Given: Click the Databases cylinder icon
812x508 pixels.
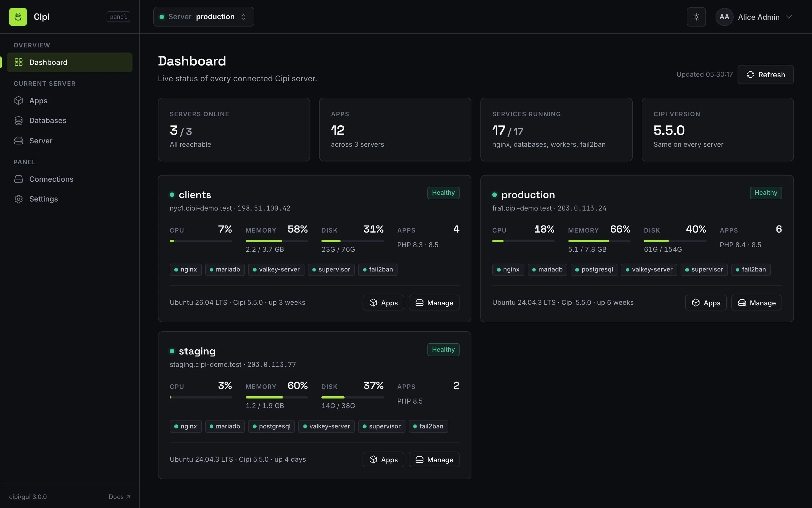Looking at the screenshot, I should [x=18, y=121].
